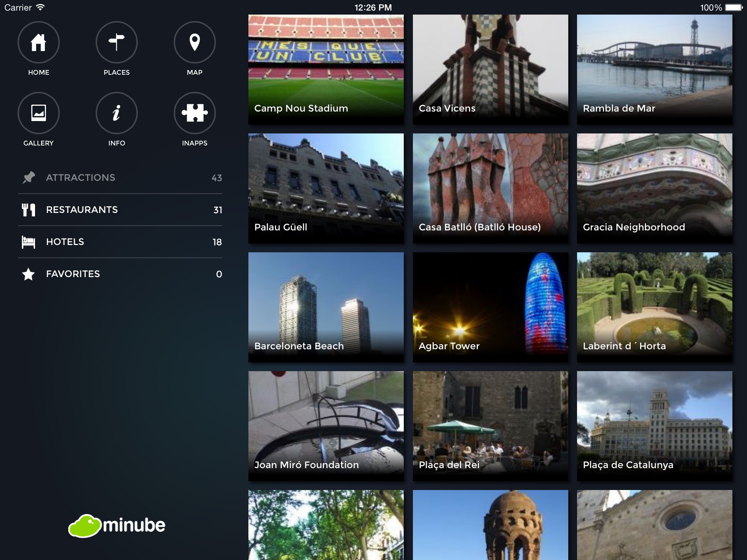The image size is (747, 560).
Task: Select the Attractions category
Action: click(80, 178)
